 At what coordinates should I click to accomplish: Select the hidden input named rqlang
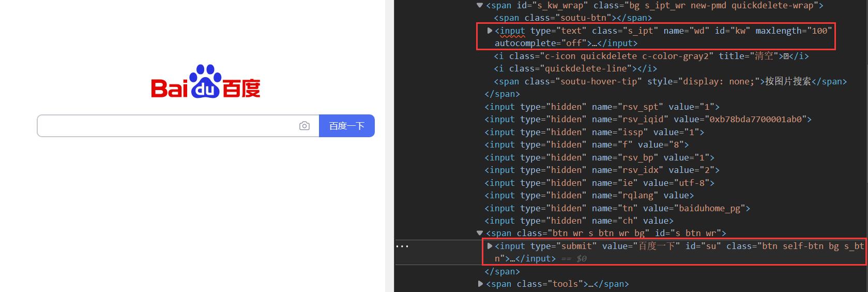pyautogui.click(x=589, y=196)
